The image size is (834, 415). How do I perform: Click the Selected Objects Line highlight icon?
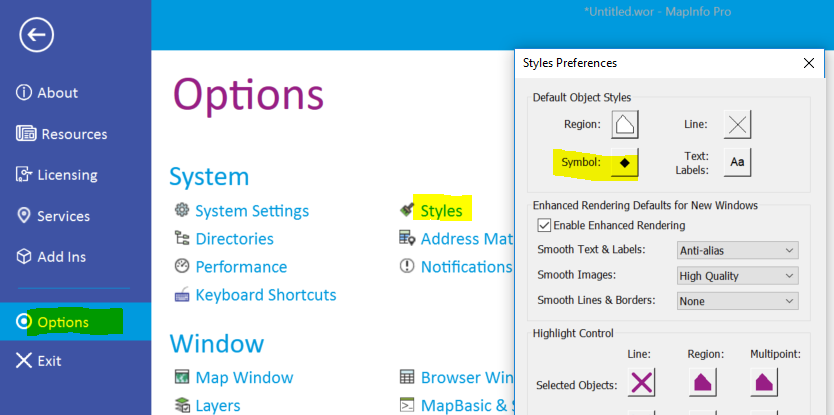pos(641,382)
